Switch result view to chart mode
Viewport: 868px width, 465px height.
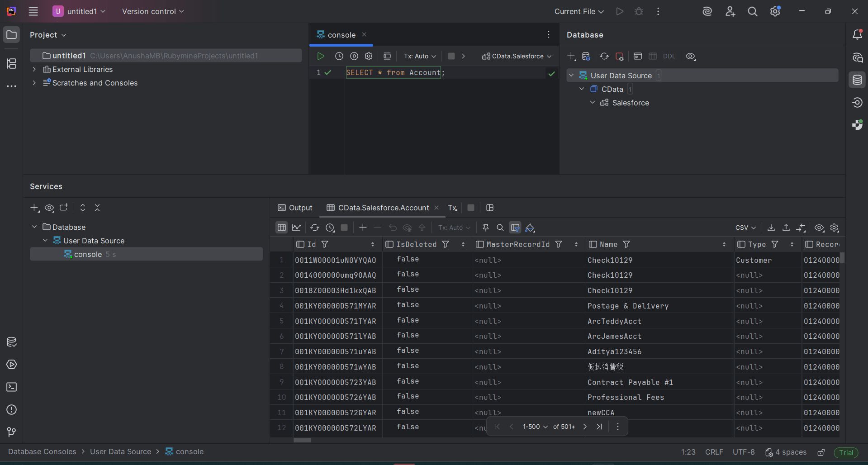296,228
